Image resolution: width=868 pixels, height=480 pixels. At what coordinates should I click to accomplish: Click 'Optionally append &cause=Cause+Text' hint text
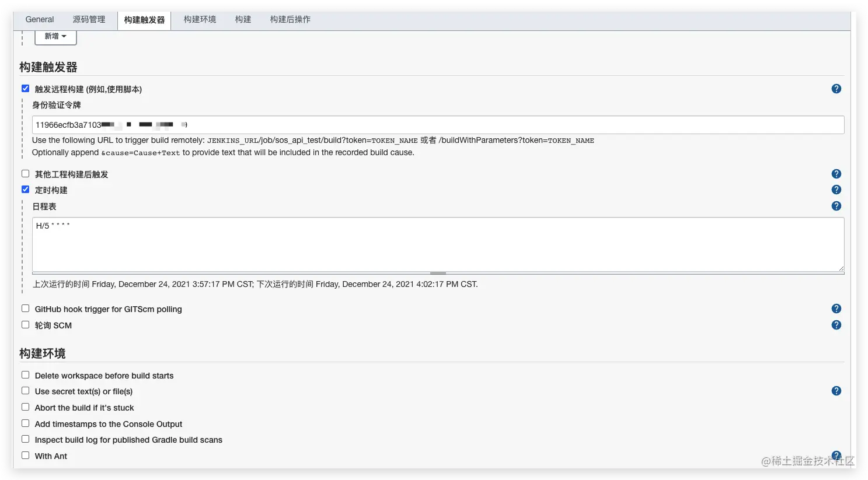tap(223, 153)
